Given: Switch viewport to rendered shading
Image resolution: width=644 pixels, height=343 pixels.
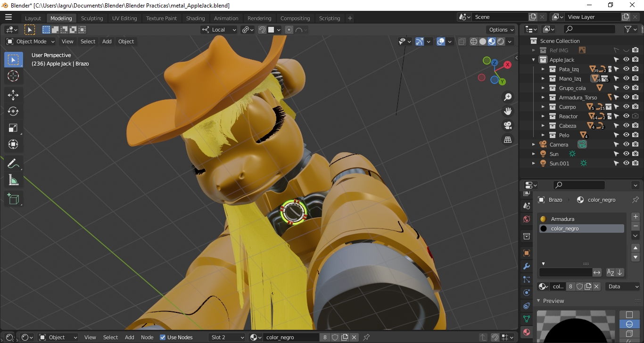Looking at the screenshot, I should tap(501, 41).
